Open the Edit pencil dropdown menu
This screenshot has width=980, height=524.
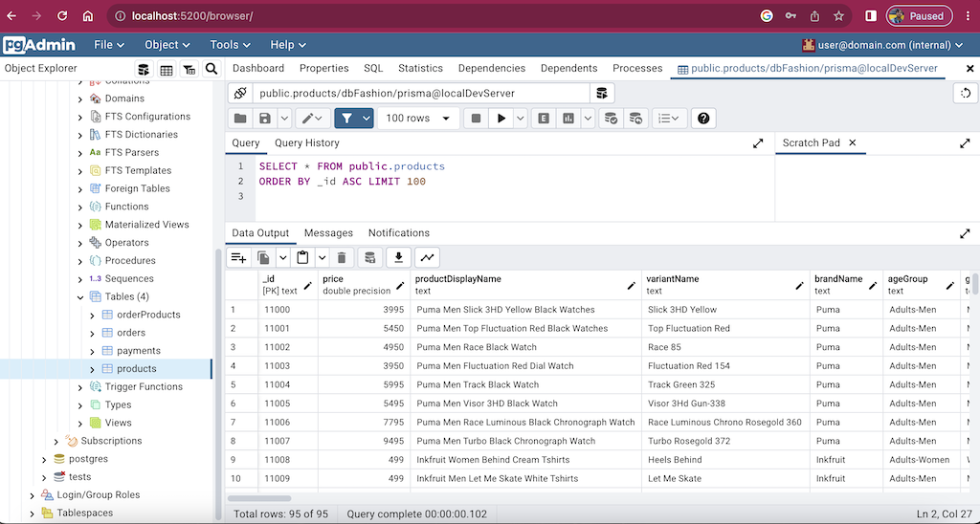coord(313,118)
